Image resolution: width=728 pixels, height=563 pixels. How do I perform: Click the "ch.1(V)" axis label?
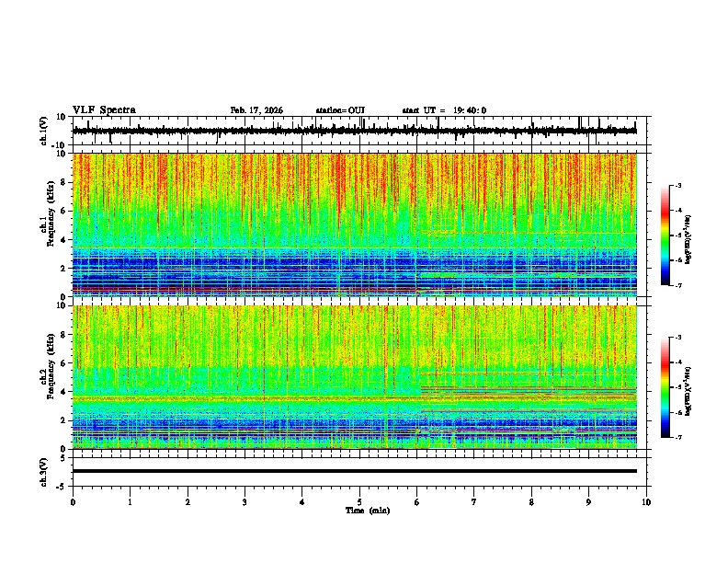coord(44,131)
